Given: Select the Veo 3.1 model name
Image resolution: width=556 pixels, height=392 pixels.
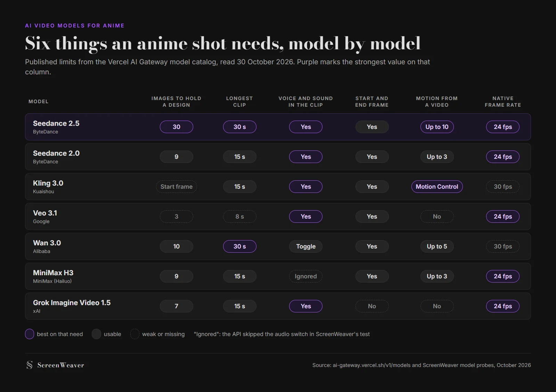Looking at the screenshot, I should [x=45, y=213].
